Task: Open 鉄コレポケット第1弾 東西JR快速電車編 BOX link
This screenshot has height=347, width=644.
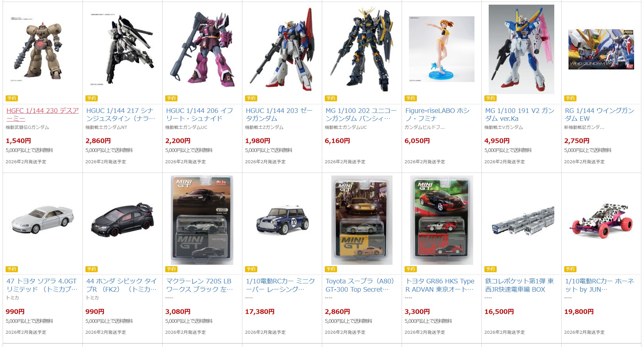Action: tap(519, 285)
